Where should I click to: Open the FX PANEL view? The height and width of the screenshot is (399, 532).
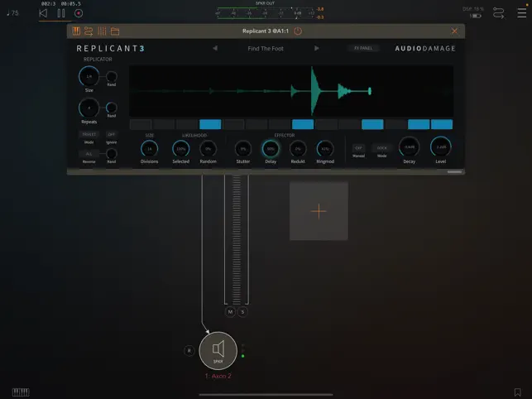pyautogui.click(x=363, y=48)
